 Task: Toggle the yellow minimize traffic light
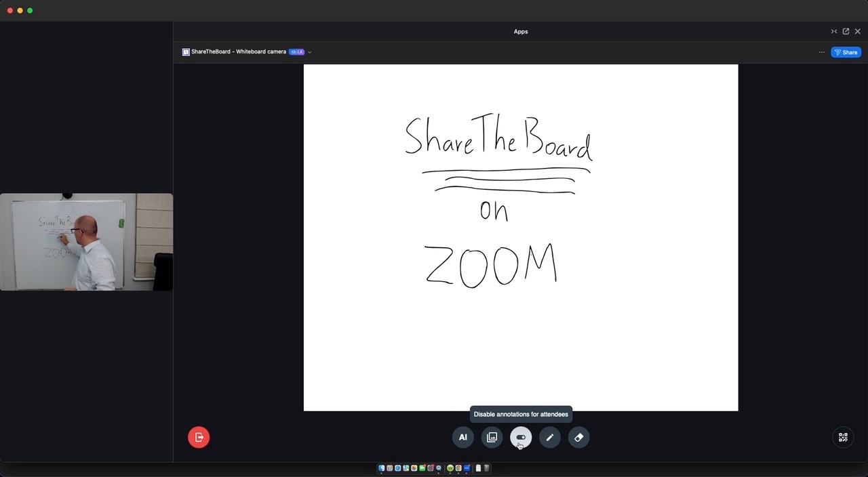tap(19, 11)
